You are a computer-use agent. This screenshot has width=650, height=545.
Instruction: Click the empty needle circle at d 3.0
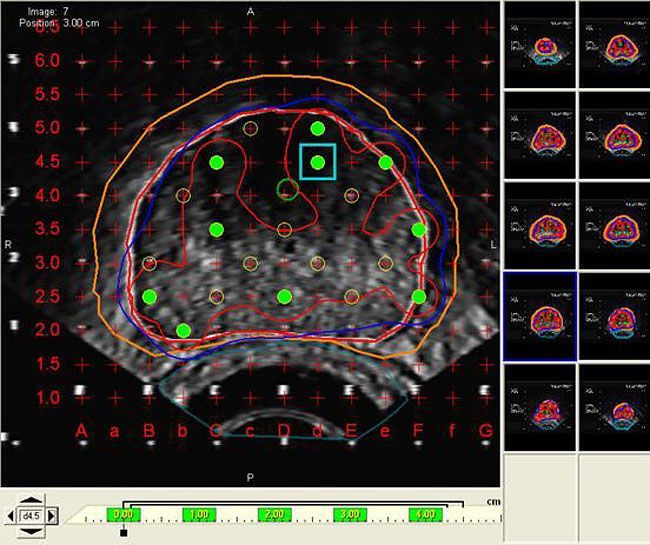318,263
